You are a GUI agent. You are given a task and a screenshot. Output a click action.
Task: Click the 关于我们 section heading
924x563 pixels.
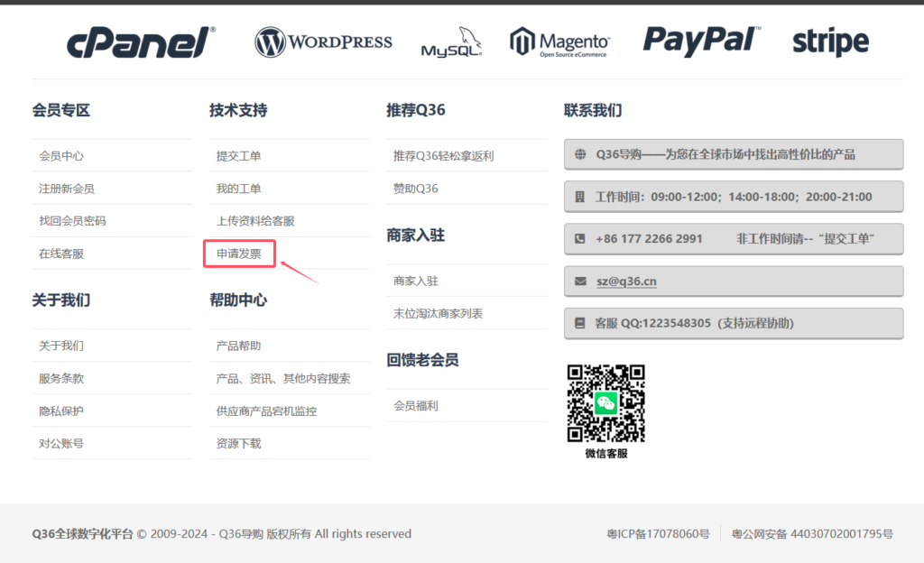(x=61, y=300)
